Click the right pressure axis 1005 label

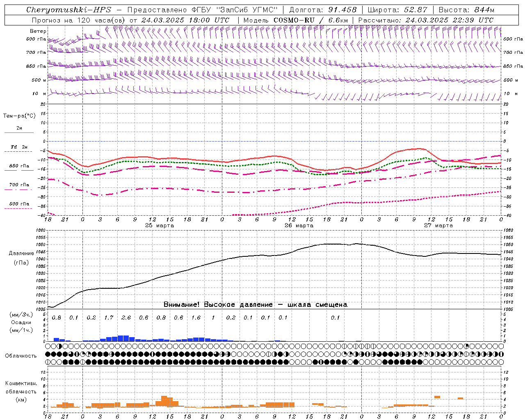click(x=508, y=309)
